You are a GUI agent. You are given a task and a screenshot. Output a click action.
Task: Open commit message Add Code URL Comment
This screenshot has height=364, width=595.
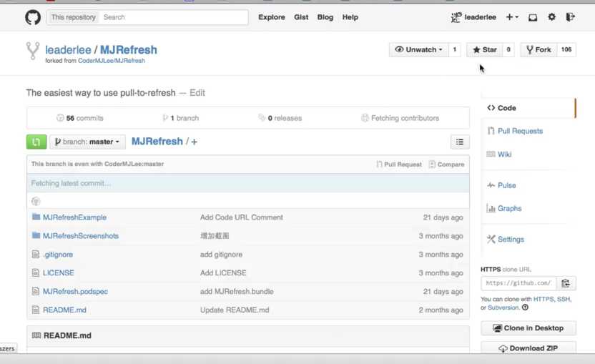tap(242, 217)
